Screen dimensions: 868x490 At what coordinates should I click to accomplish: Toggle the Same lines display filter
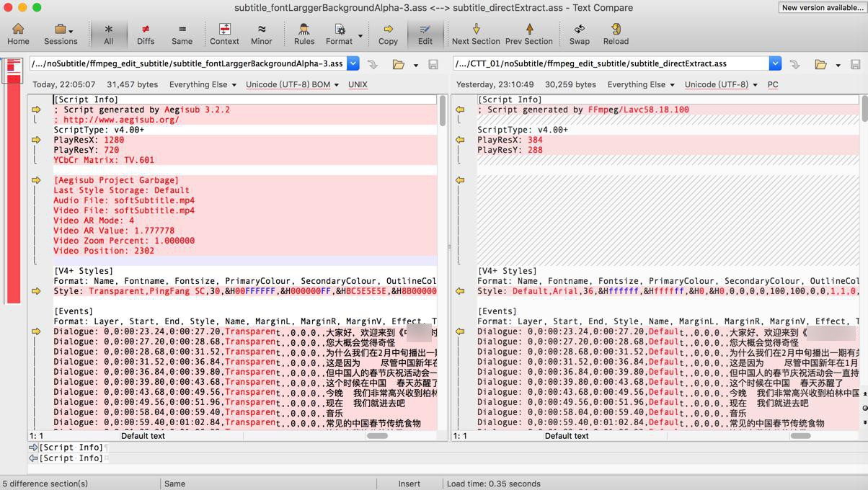tap(182, 34)
